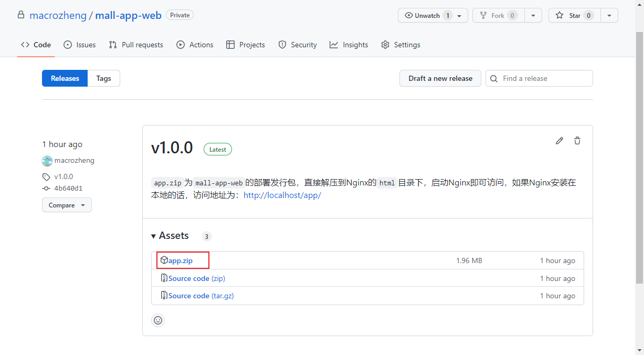
Task: Click the Source code (zip) row's timestamp
Action: [557, 278]
